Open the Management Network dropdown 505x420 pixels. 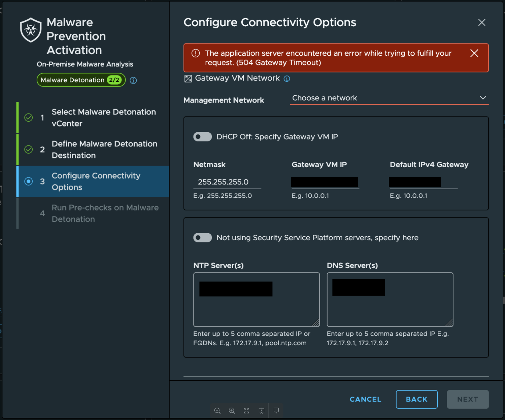pos(389,98)
